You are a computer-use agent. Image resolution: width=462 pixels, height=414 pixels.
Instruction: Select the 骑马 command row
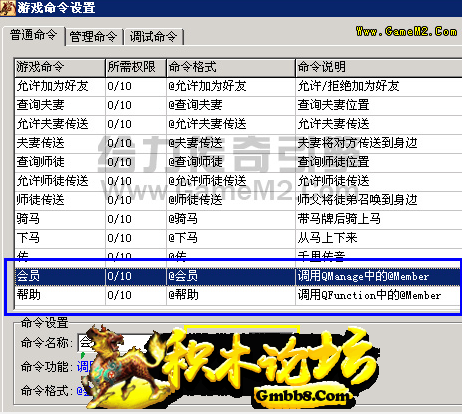point(238,219)
